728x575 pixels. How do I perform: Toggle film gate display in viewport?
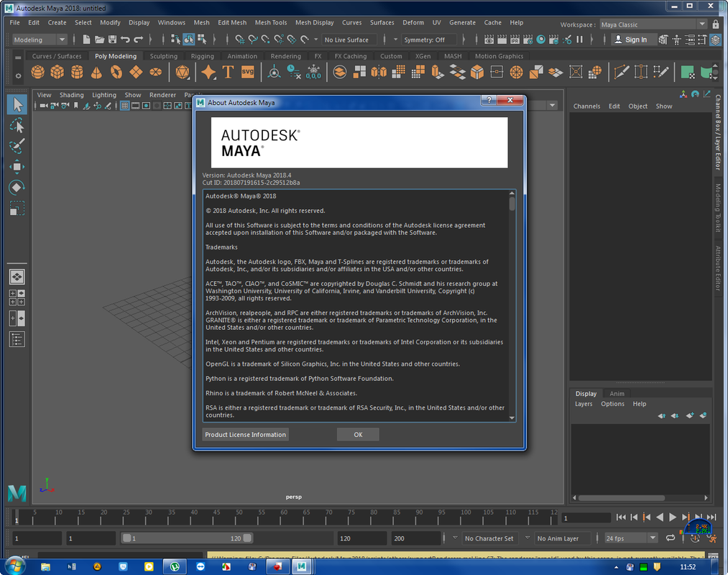tap(135, 106)
